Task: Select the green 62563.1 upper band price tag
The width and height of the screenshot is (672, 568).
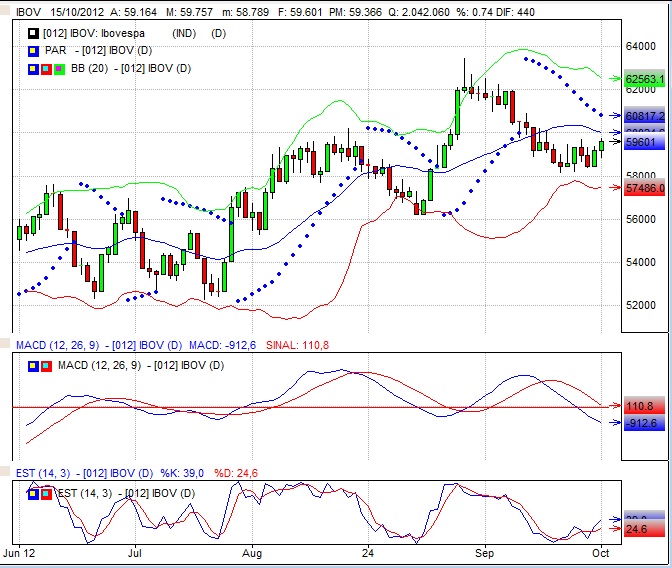Action: point(644,78)
